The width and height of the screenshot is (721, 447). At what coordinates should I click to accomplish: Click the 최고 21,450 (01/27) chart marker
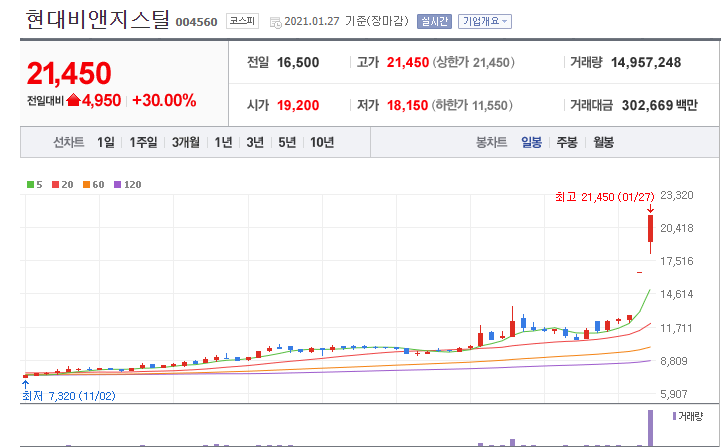pos(605,197)
